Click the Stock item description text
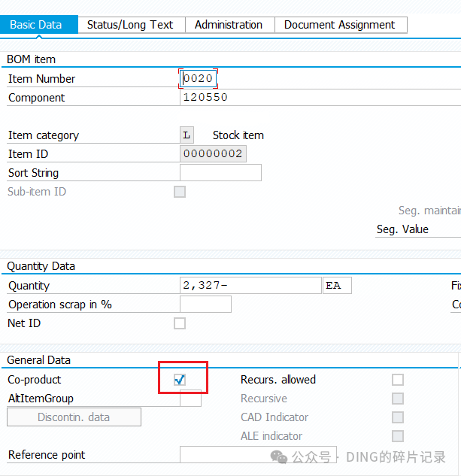461x476 pixels. pyautogui.click(x=238, y=135)
